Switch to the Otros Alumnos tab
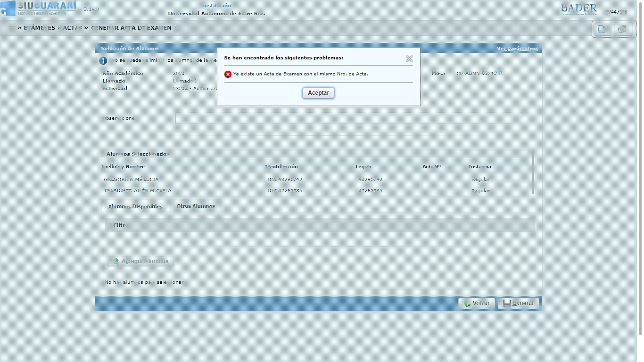This screenshot has height=362, width=644. pyautogui.click(x=196, y=206)
